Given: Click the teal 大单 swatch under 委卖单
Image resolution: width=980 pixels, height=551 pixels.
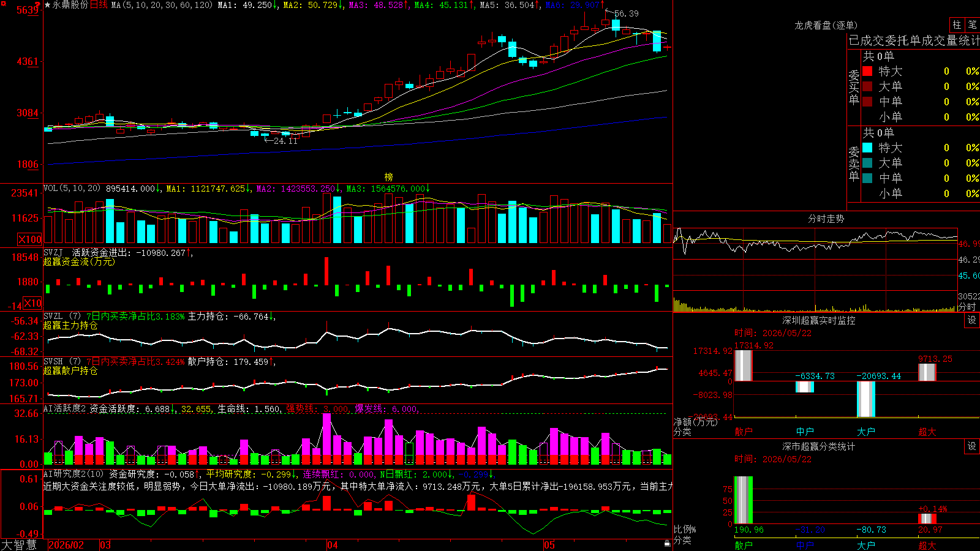Looking at the screenshot, I should pyautogui.click(x=867, y=163).
